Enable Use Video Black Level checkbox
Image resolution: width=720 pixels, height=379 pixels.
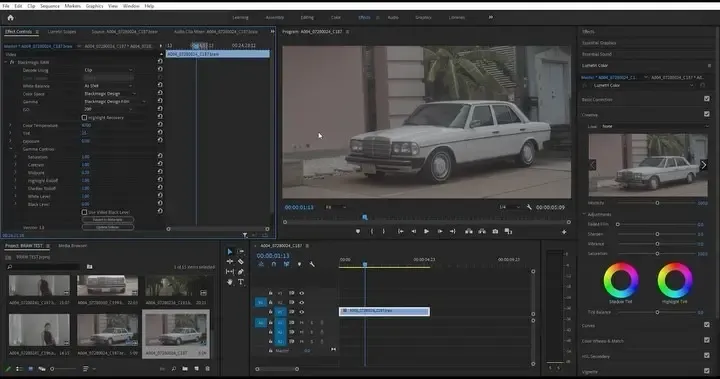click(x=84, y=212)
